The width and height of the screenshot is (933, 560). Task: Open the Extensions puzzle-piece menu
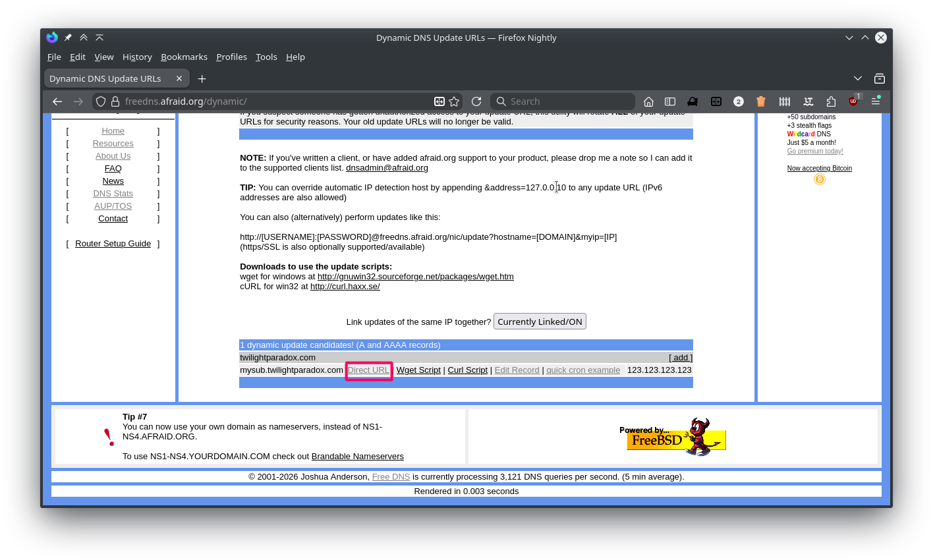click(831, 101)
